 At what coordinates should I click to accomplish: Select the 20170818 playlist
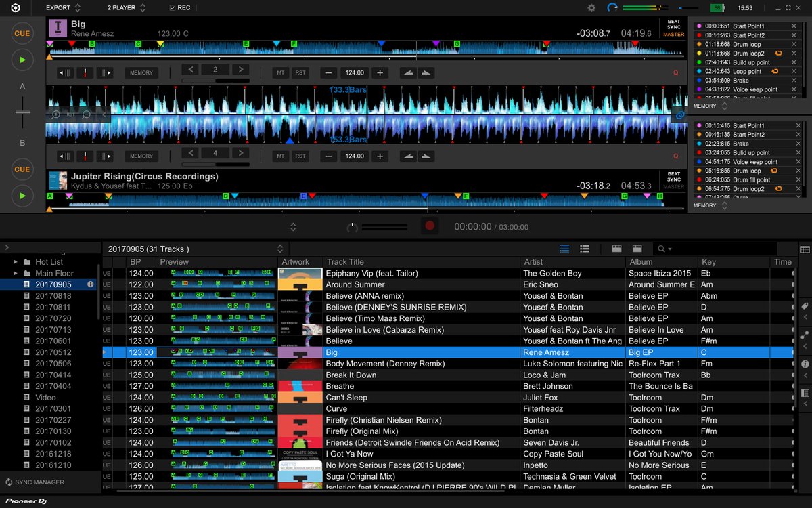[x=53, y=296]
